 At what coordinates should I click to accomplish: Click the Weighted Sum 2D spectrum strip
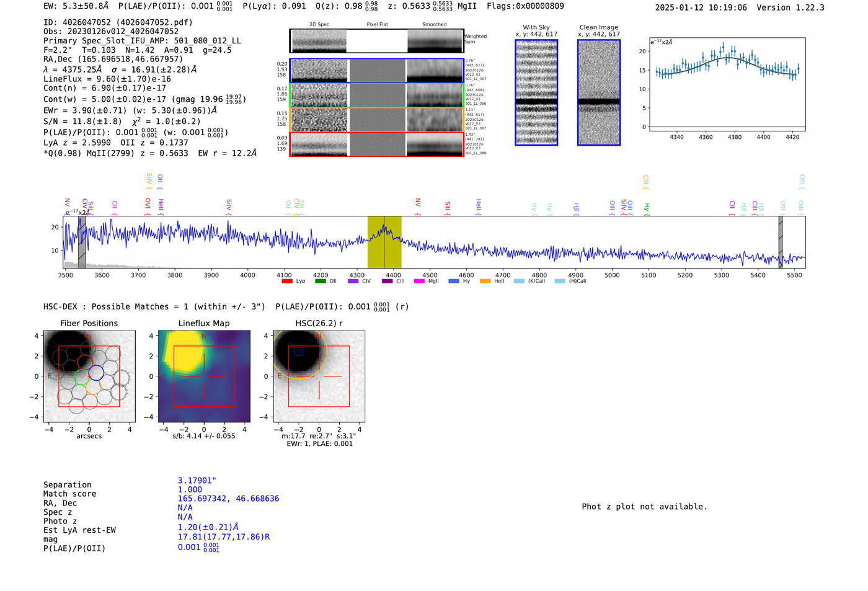coord(376,41)
